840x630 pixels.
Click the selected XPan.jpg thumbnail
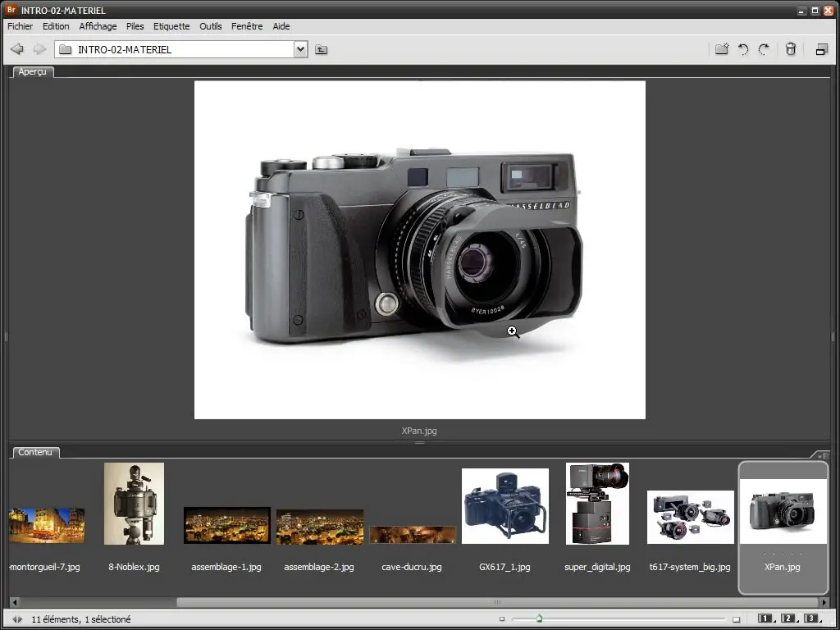[783, 511]
